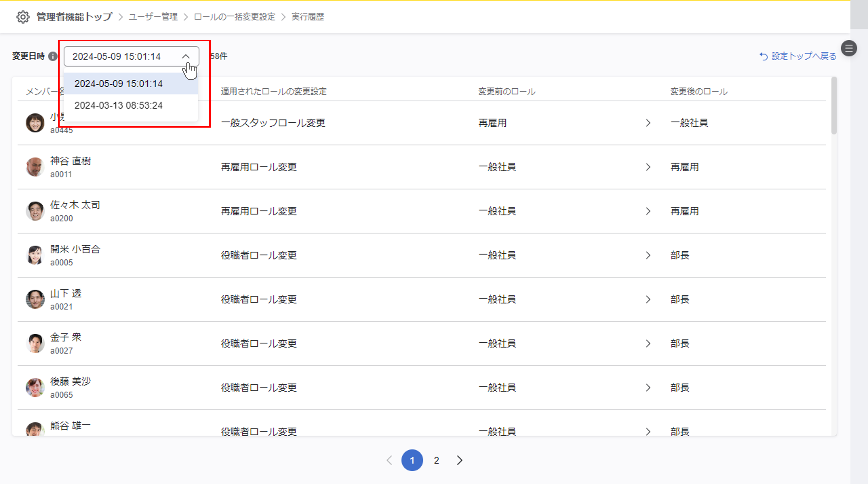The image size is (868, 484).
Task: Click the previous page left arrow
Action: click(x=390, y=460)
